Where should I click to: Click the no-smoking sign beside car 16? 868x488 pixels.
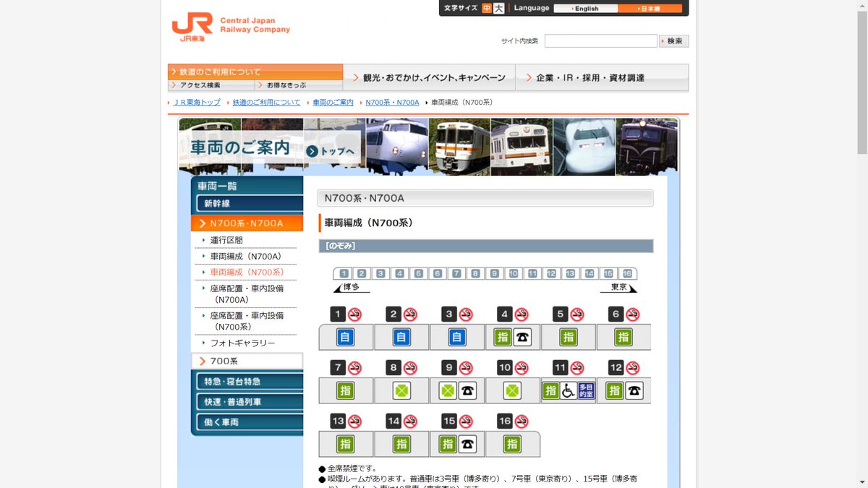point(522,421)
